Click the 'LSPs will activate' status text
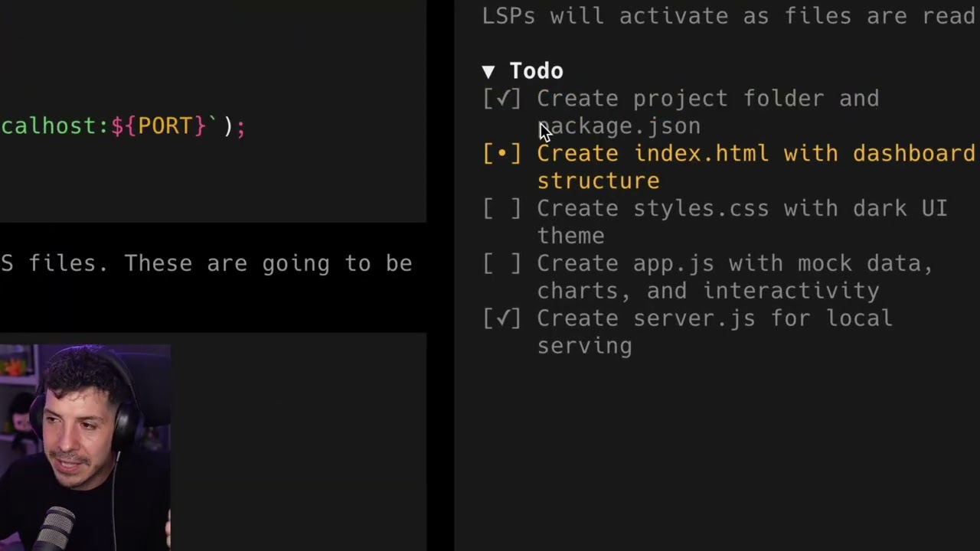 coord(728,15)
